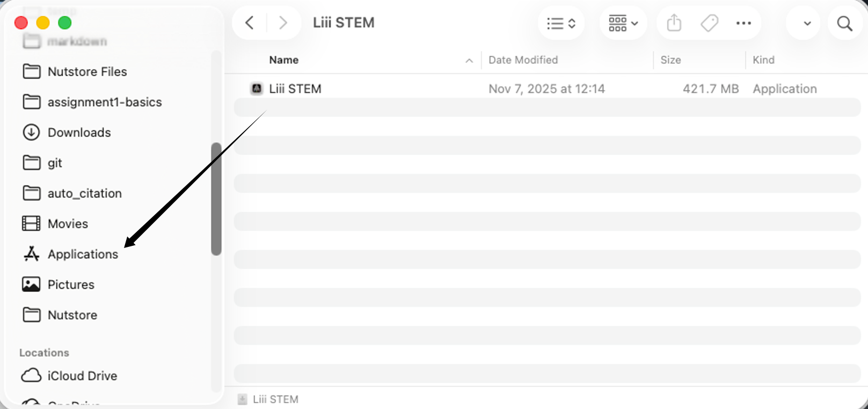Click the Edit Tags icon

pos(709,23)
